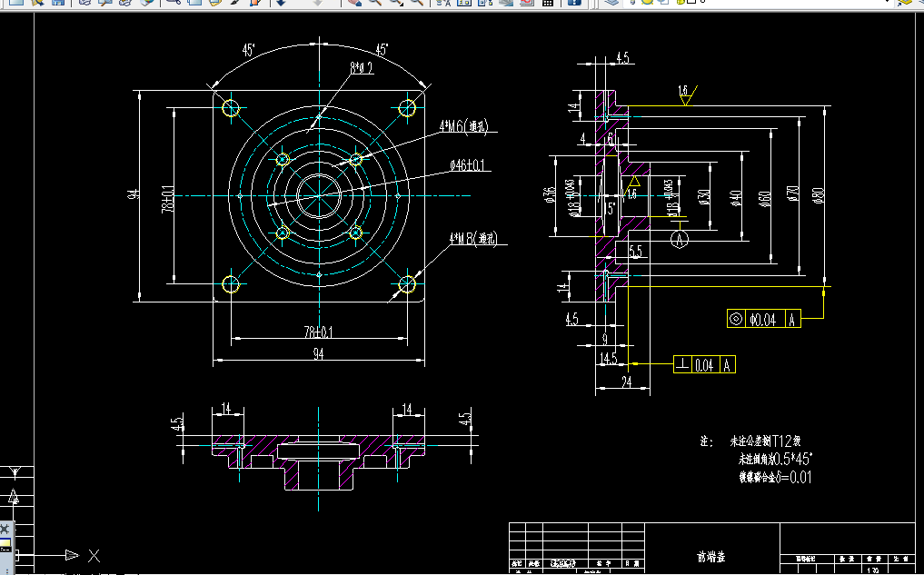Click the Redo arrow icon
Screen dimensions: 924x575
(316, 4)
